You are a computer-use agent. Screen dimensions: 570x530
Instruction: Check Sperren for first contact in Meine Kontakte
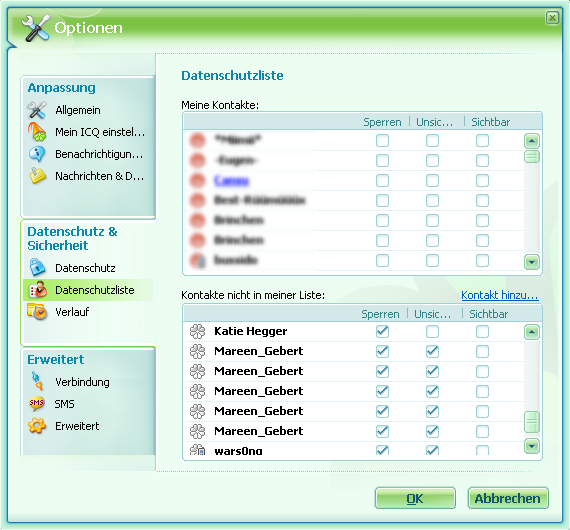point(382,140)
